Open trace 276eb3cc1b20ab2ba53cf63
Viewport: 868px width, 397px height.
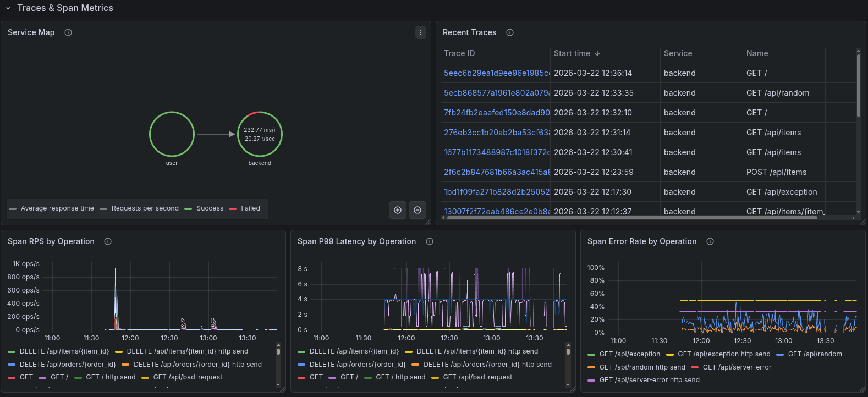[x=496, y=133]
